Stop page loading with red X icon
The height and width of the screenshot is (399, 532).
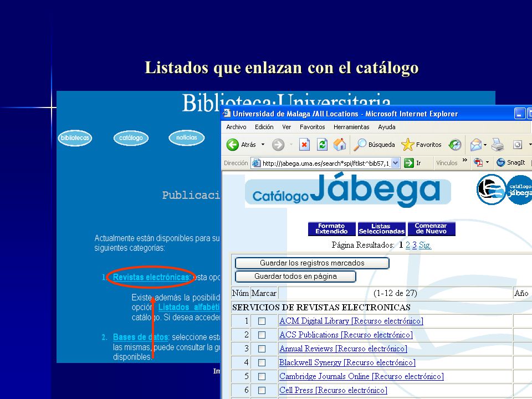pos(304,145)
